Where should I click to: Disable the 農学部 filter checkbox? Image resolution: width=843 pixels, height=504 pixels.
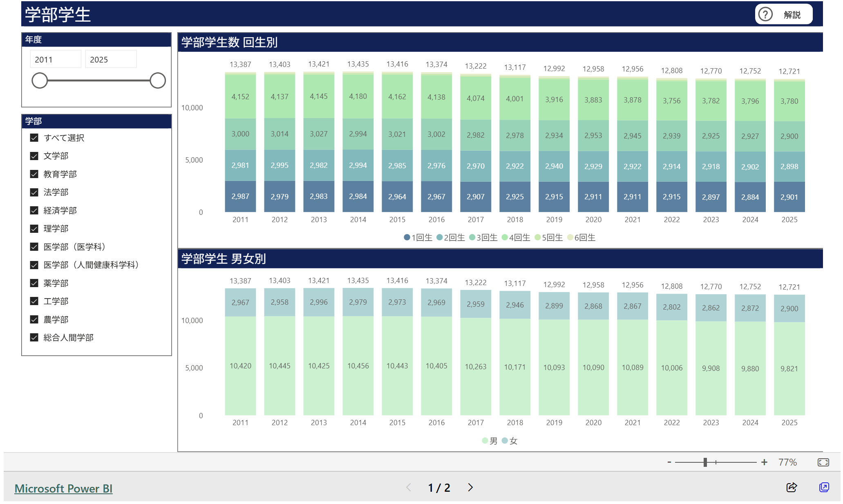pyautogui.click(x=34, y=319)
